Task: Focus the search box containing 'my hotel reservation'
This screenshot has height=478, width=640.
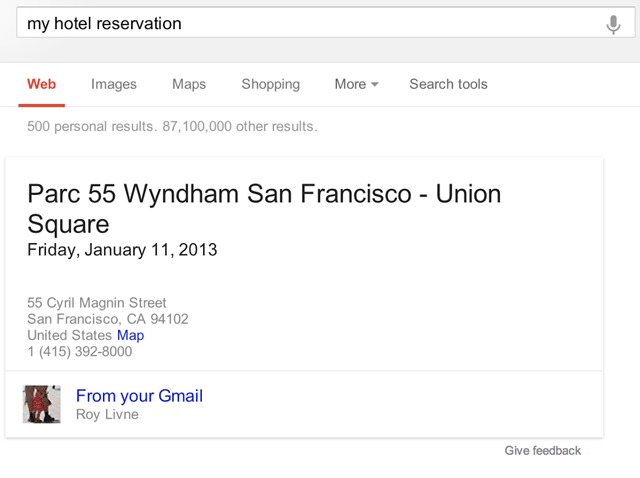Action: 325,23
